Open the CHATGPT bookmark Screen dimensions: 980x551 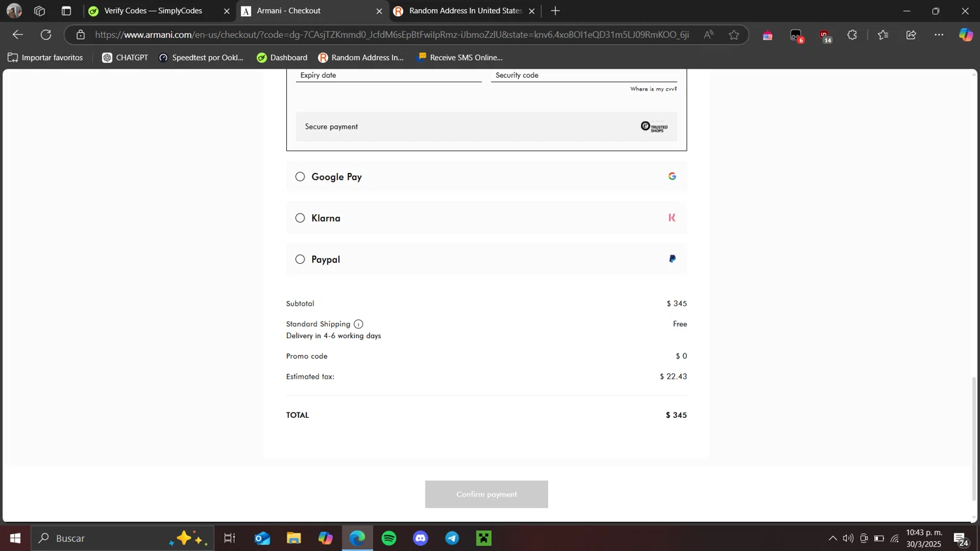125,57
